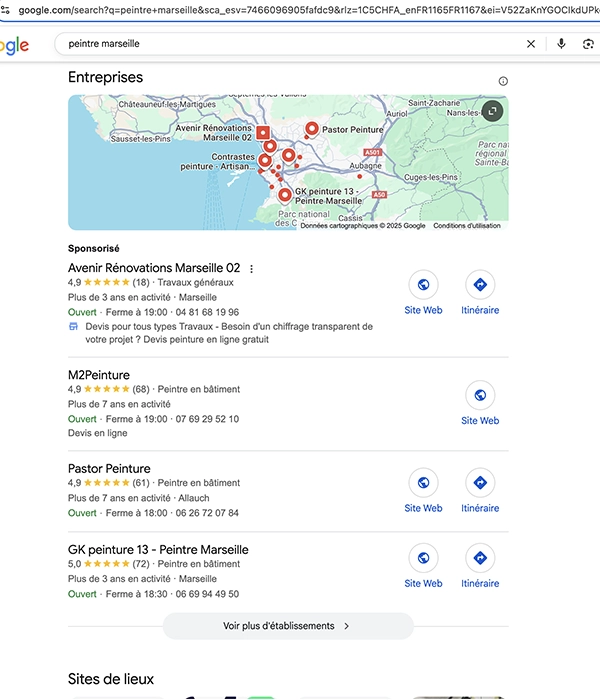Click the storefront icon beside Devis pour tous types
This screenshot has height=700, width=600.
[x=73, y=327]
